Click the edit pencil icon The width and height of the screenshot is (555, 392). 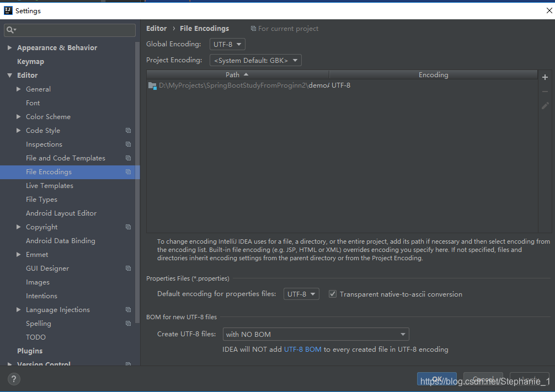tap(545, 106)
